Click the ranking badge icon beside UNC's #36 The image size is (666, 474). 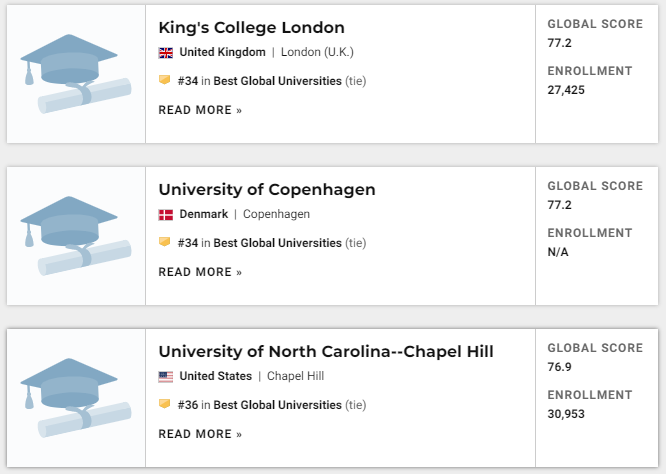click(x=164, y=403)
